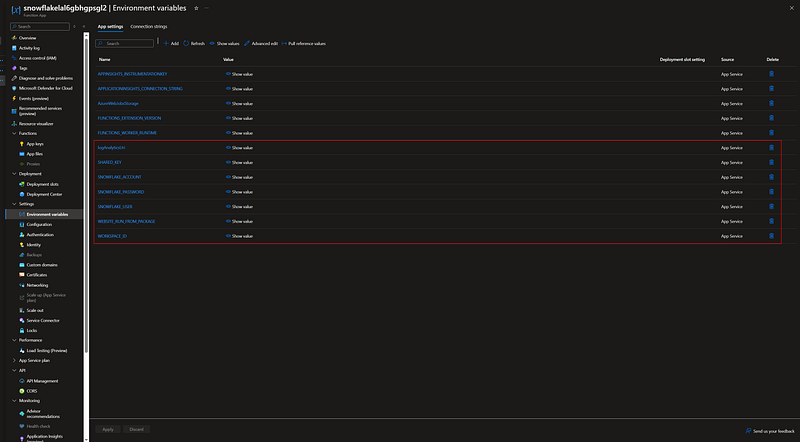
Task: Collapse the Monitoring section
Action: click(14, 401)
